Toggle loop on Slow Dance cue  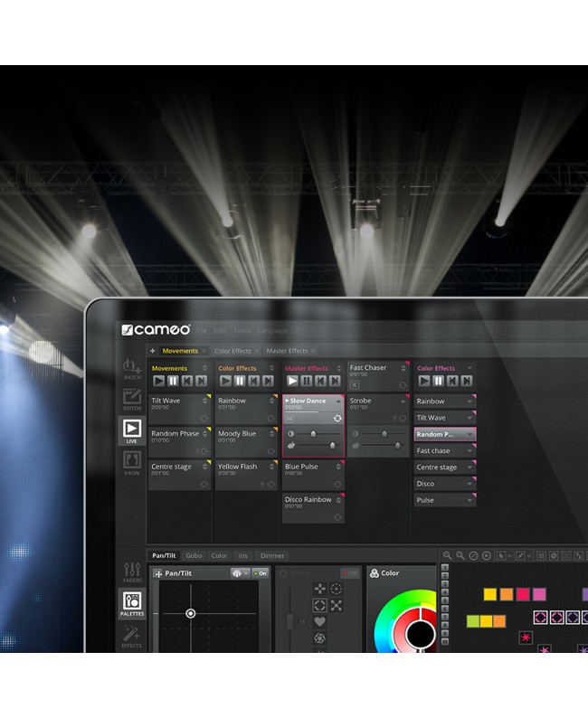337,418
